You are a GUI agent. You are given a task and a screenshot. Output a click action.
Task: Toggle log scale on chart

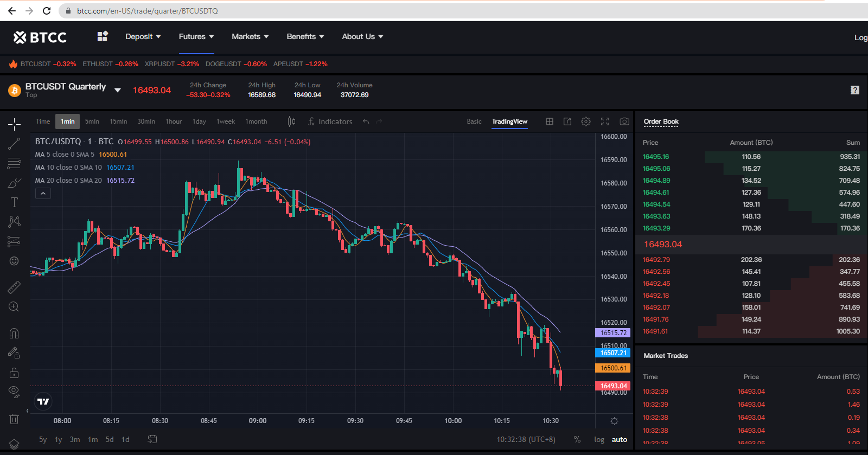coord(599,439)
